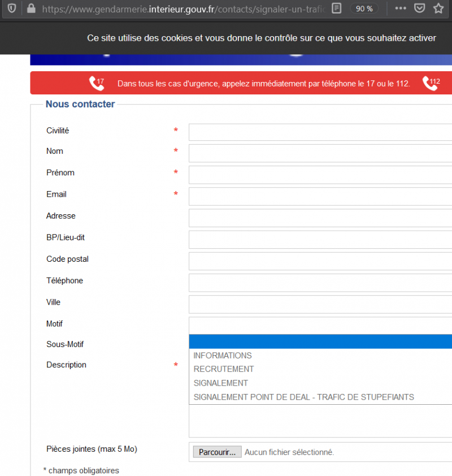
Task: Click the tracking protection shield icon
Action: coord(11,8)
